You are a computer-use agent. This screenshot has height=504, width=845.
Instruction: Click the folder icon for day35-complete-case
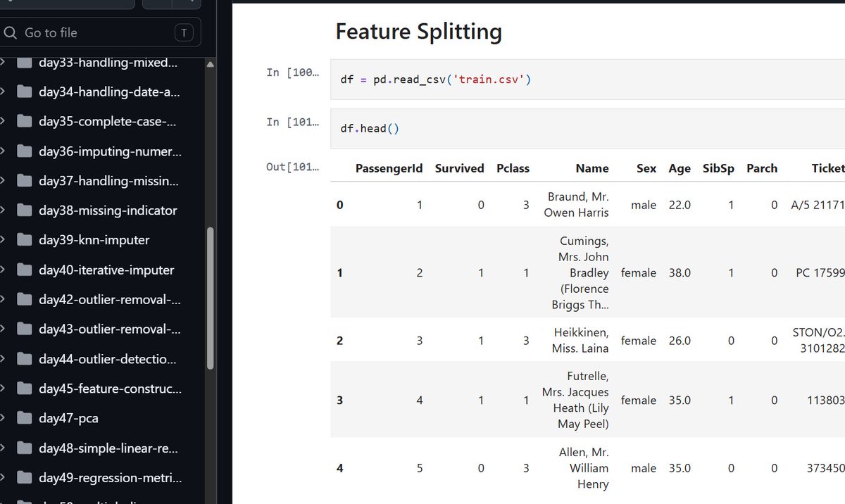coord(25,121)
